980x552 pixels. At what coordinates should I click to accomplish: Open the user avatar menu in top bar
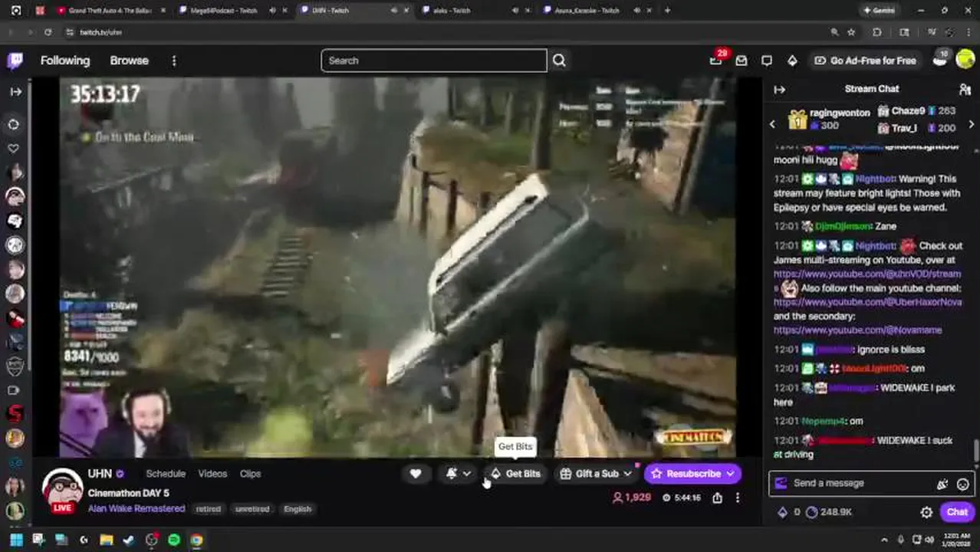[965, 61]
